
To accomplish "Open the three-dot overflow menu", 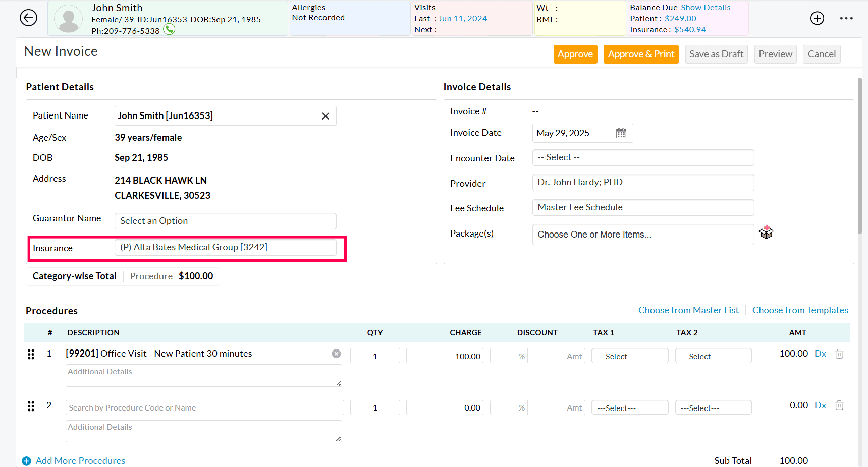I will pos(846,18).
